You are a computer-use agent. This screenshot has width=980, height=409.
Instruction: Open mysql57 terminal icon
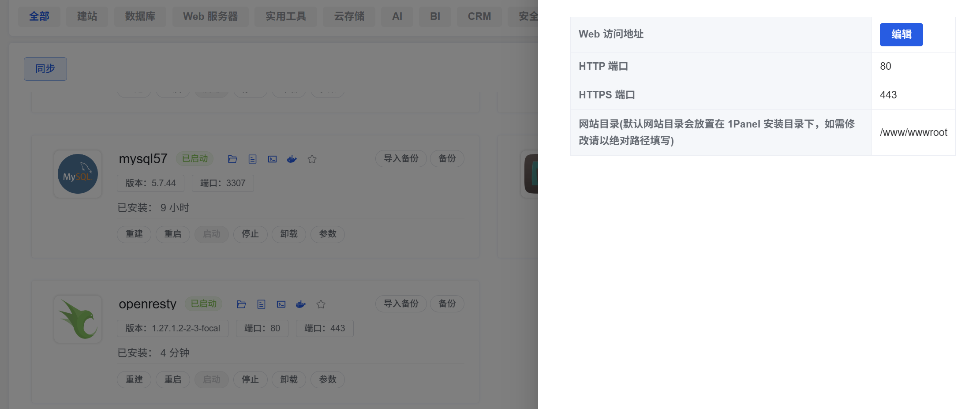(x=273, y=159)
